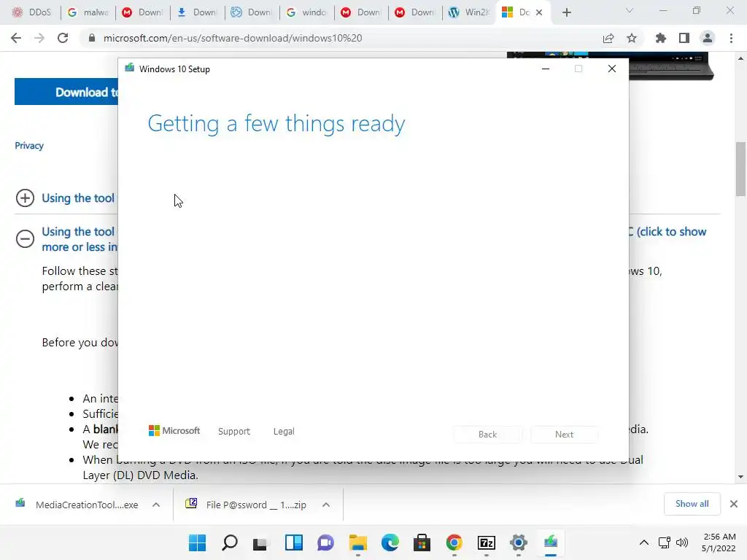Reload the Microsoft download page
Viewport: 747px width, 560px height.
pos(63,38)
